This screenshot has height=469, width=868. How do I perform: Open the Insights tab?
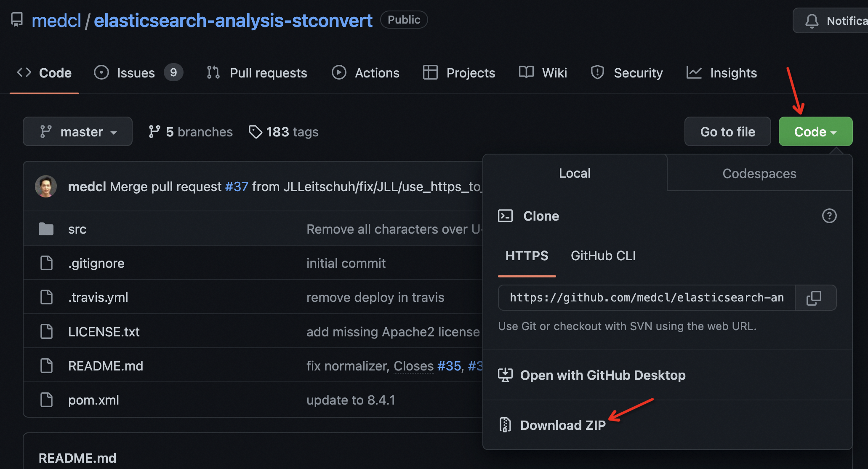coord(722,73)
